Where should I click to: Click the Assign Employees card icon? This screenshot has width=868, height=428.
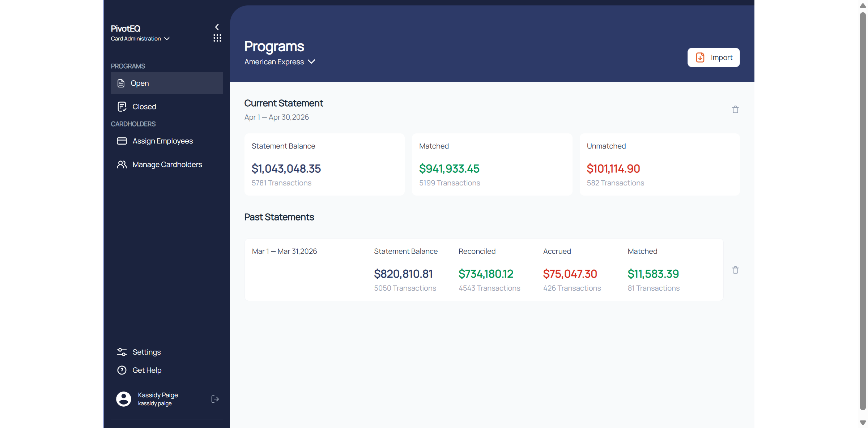122,141
